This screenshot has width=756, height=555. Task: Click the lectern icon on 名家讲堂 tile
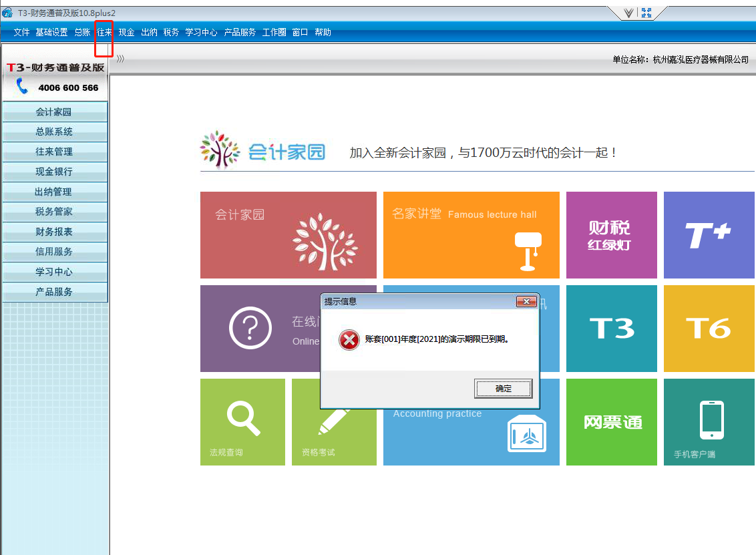528,251
